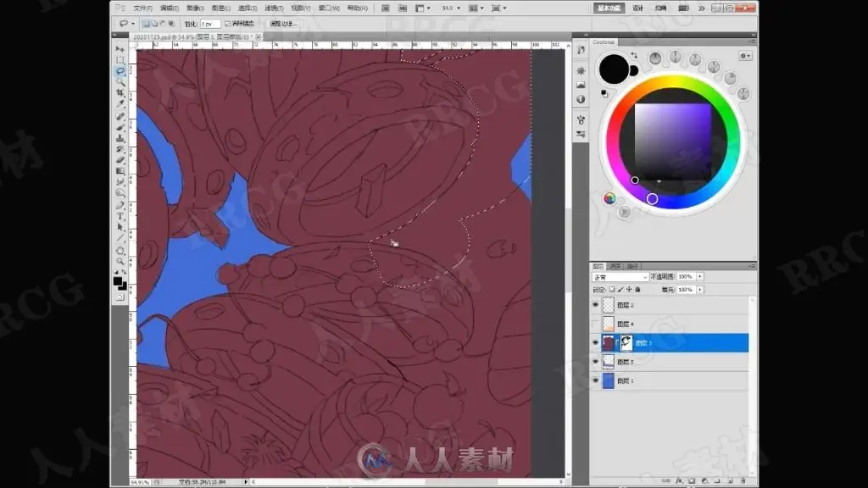The width and height of the screenshot is (868, 488).
Task: Click the 设计 workspace button
Action: coord(637,8)
